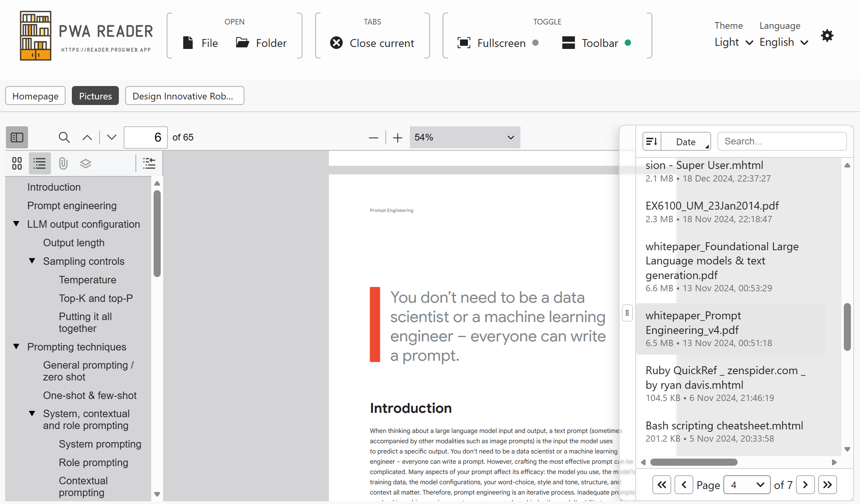
Task: Switch to the Pictures tab
Action: pos(95,96)
